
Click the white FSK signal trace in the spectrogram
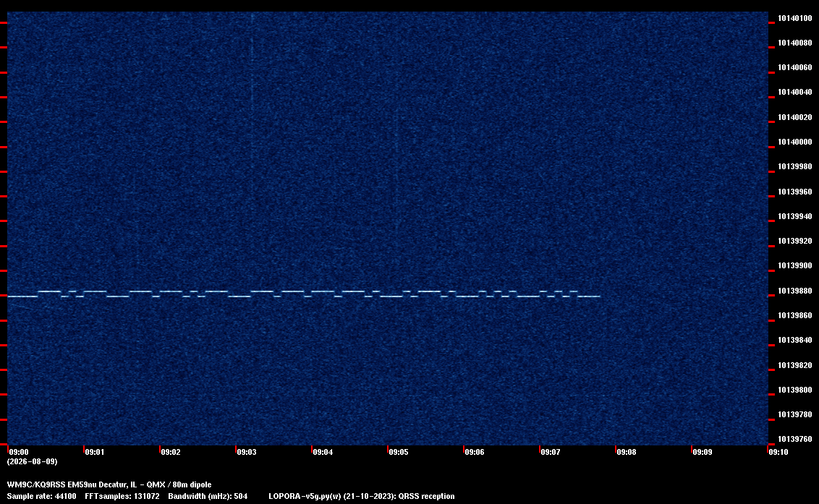click(303, 294)
